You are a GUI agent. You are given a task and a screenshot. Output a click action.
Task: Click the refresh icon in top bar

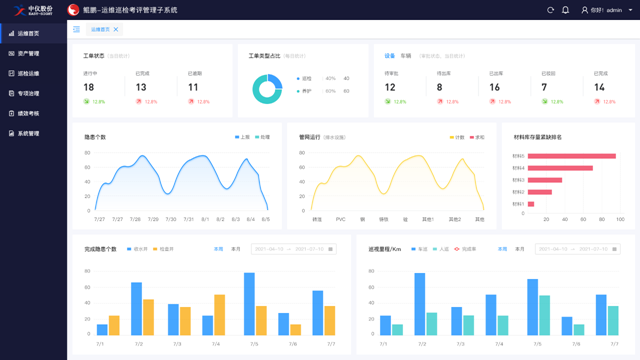point(551,10)
